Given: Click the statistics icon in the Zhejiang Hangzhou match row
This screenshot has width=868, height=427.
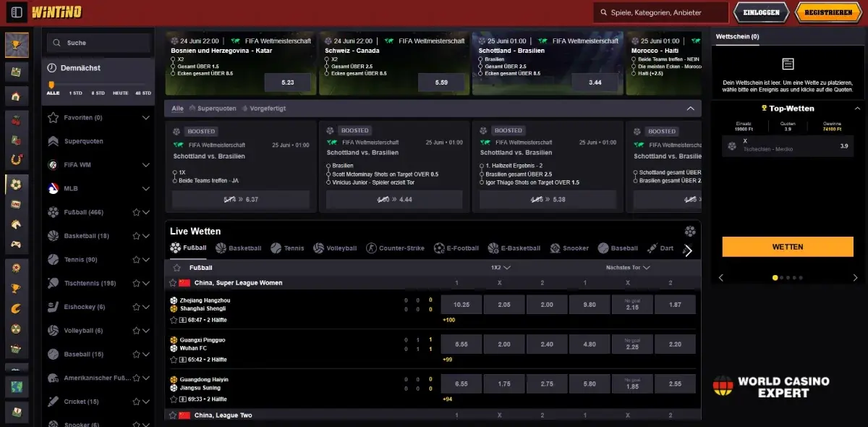Looking at the screenshot, I should pos(183,319).
